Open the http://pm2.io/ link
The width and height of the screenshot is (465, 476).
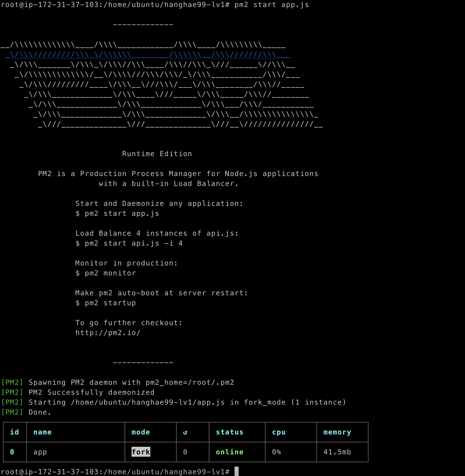point(108,333)
